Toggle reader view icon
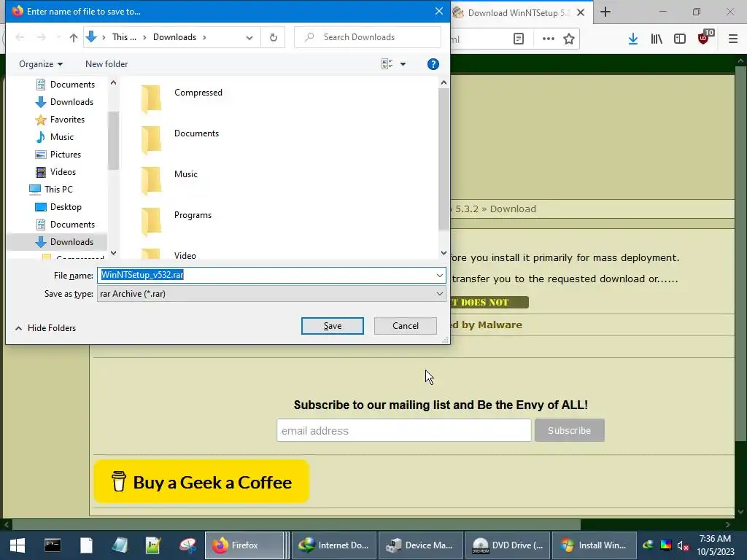This screenshot has width=747, height=560. 519,39
